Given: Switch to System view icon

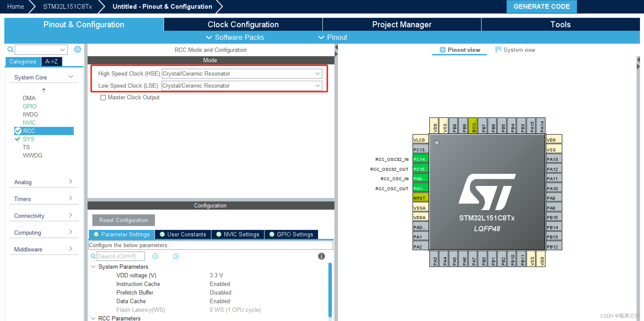Looking at the screenshot, I should [x=498, y=50].
